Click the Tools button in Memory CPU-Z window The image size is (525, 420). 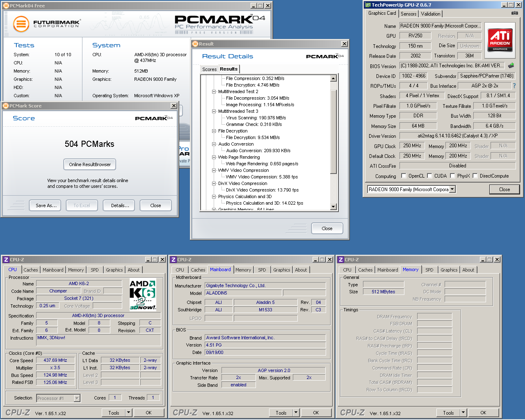tap(448, 413)
